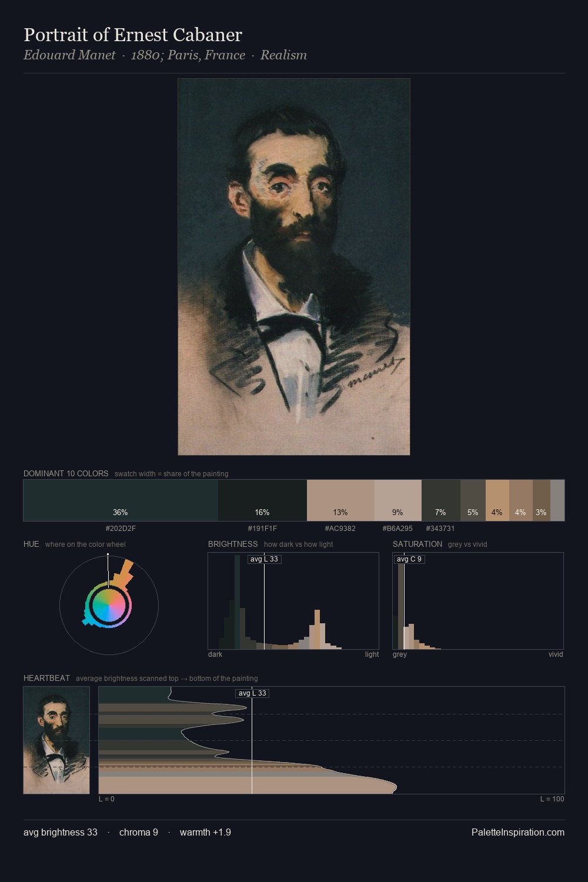Click the SATURATION section heading
Viewport: 588px width, 882px height.
pos(417,544)
